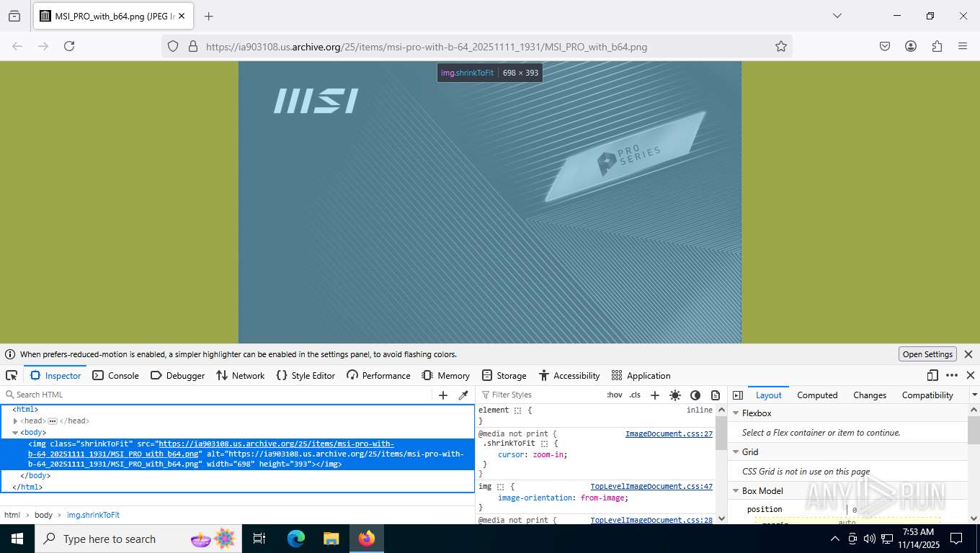
Task: Open the Extensions puzzle icon
Action: point(937,46)
